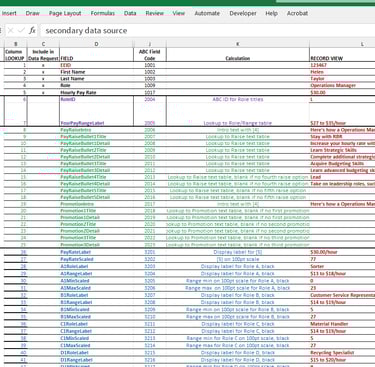Select column D header
The width and height of the screenshot is (375, 367).
(x=96, y=44)
